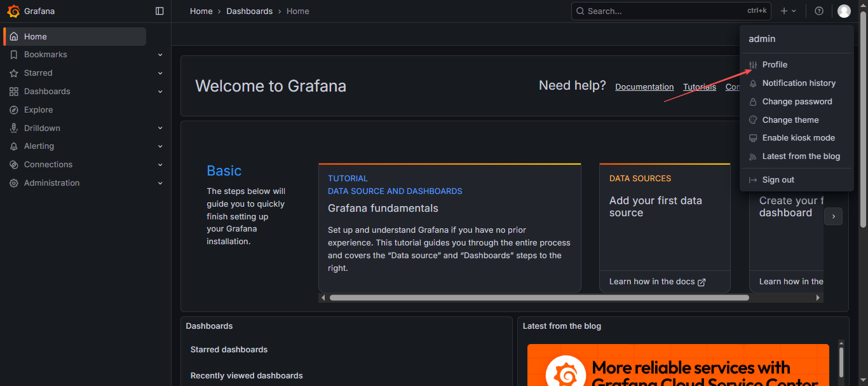Click the Grafana logo icon
The height and width of the screenshot is (386, 868).
coord(13,11)
